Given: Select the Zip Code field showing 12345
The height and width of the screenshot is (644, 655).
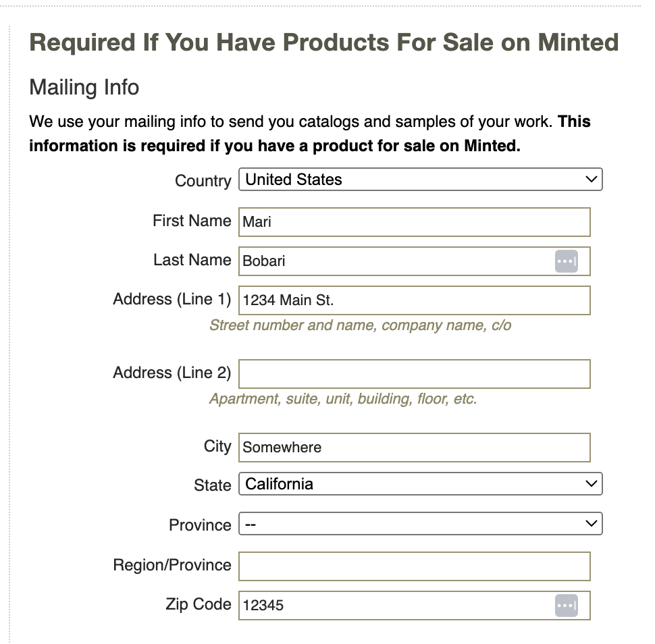Looking at the screenshot, I should coord(395,606).
